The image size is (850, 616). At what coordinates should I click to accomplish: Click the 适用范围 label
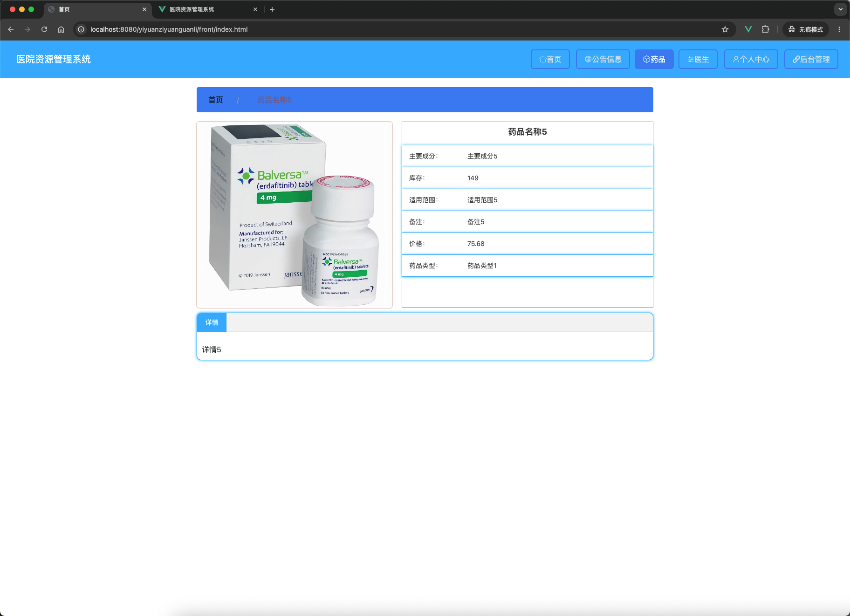coord(424,200)
